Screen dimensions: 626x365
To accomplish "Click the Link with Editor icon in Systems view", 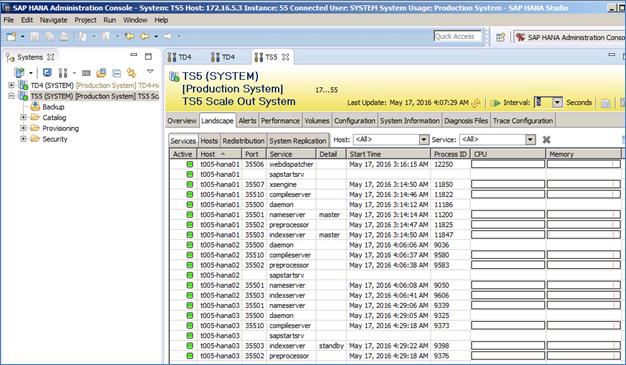I will [131, 73].
